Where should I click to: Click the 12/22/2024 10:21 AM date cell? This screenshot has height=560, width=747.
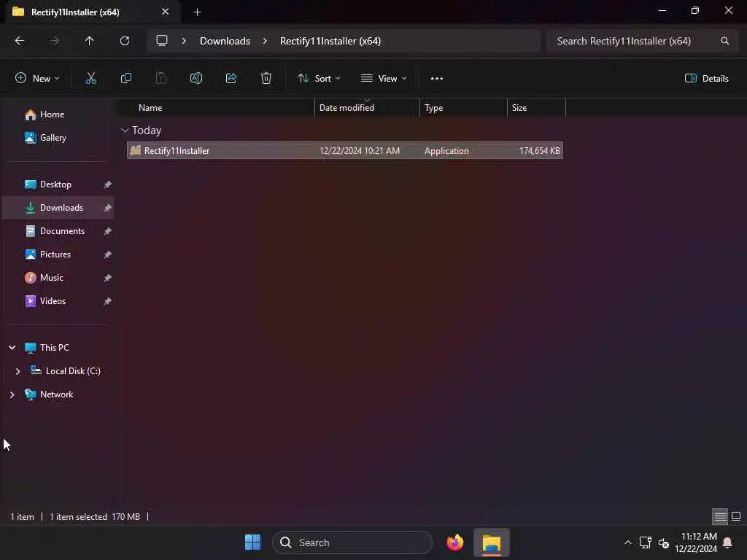tap(359, 150)
